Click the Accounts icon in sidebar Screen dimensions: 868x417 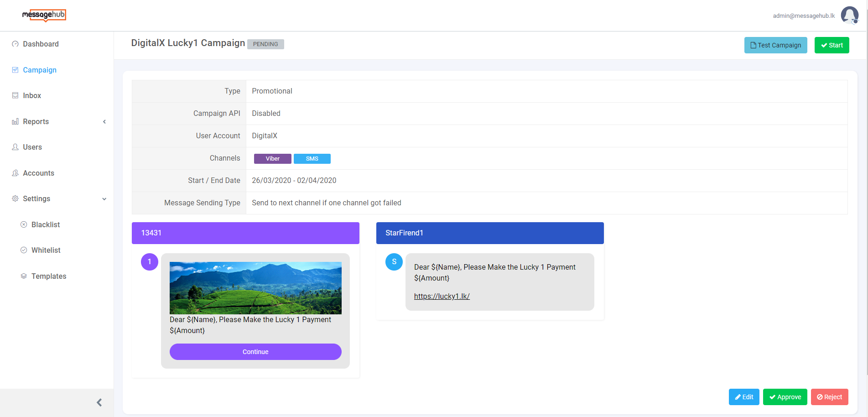pos(15,173)
